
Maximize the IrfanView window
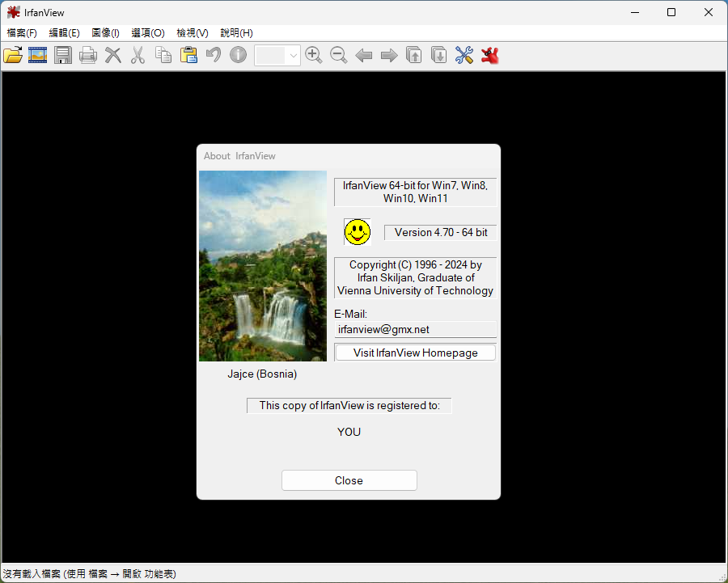671,12
